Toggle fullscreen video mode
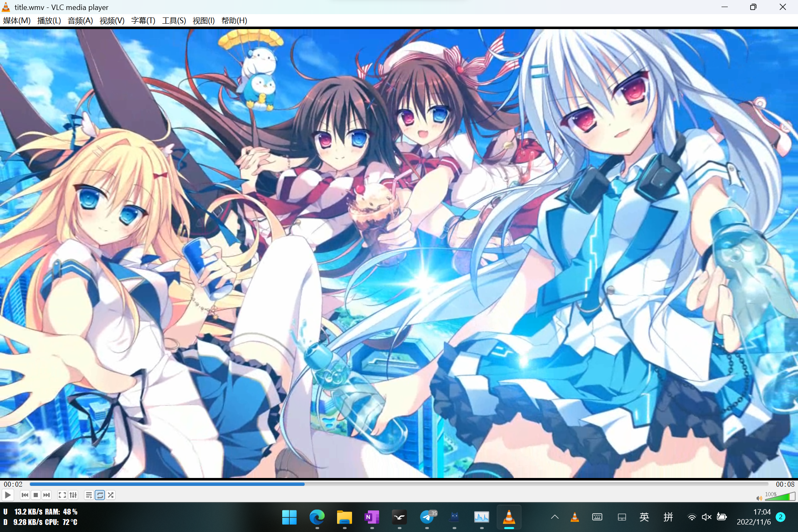Viewport: 798px width, 532px height. click(62, 495)
